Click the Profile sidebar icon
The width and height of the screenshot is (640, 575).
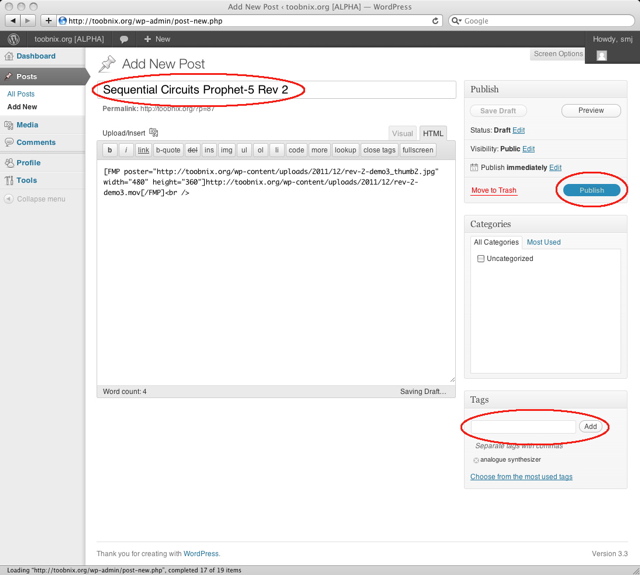pos(9,163)
